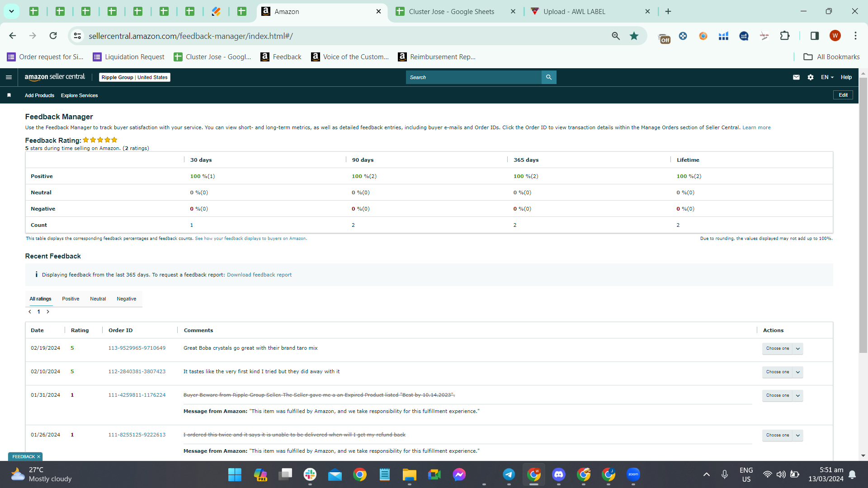Click Add Products in navbar
Image resolution: width=868 pixels, height=488 pixels.
[x=39, y=95]
